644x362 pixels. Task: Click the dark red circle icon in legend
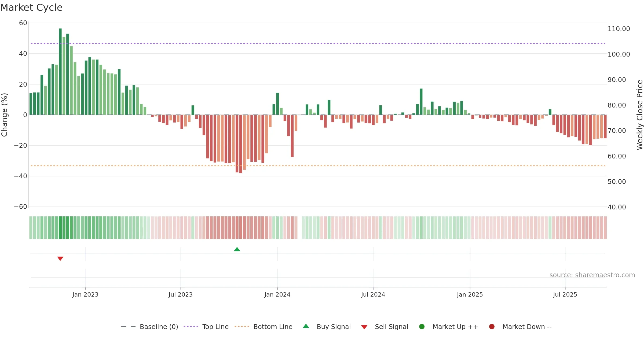492,327
